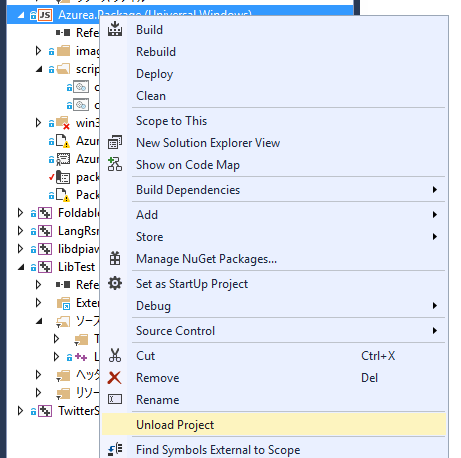461x458 pixels.
Task: Select Scope to This
Action: tap(274, 121)
